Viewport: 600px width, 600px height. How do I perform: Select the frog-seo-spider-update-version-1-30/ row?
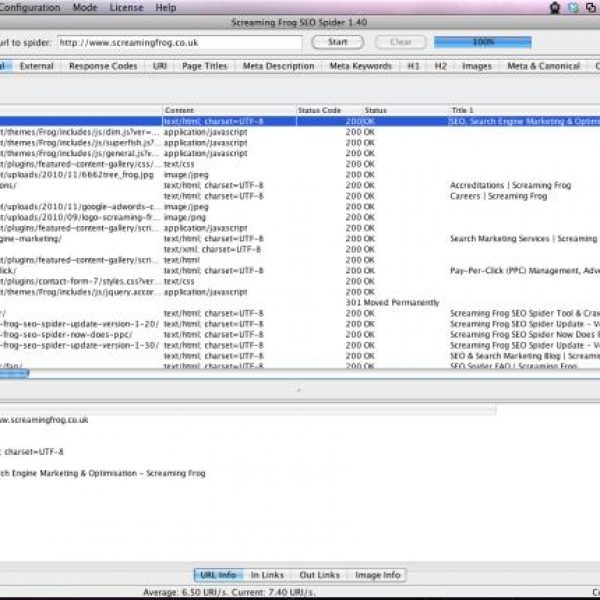tap(300, 346)
